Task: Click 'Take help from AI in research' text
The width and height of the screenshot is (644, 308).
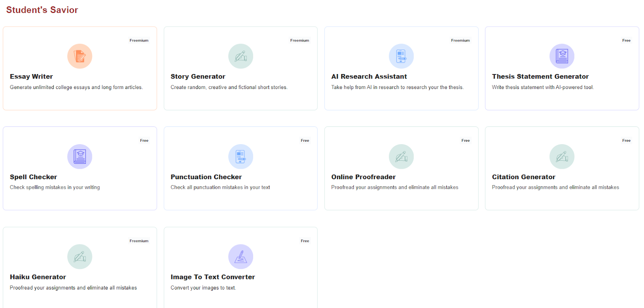Action: coord(397,87)
